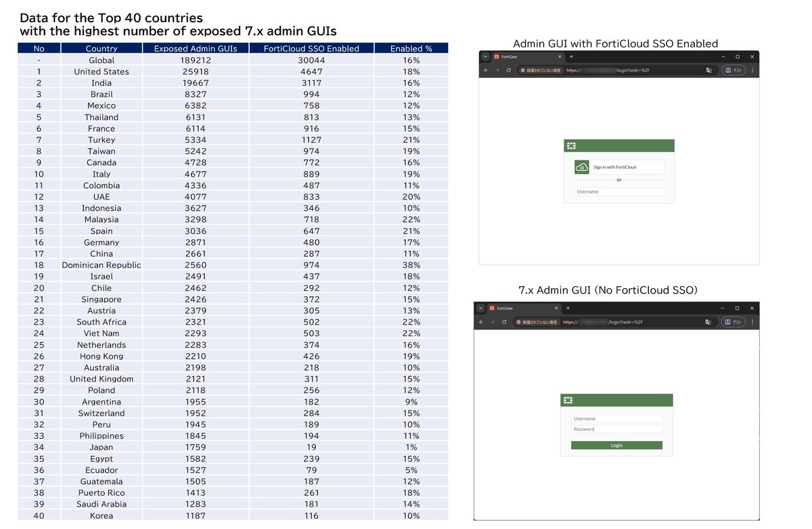Click the green Login button
Viewport: 812px width, 529px height.
click(x=616, y=445)
